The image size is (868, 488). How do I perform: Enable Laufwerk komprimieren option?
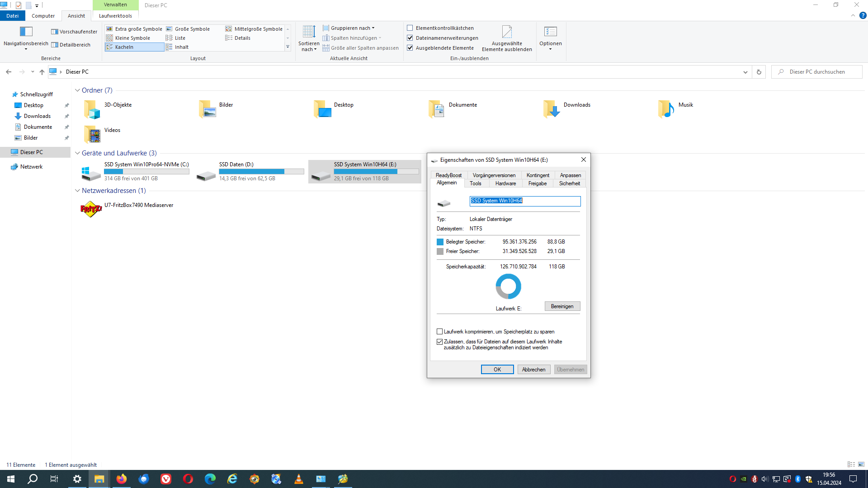[439, 331]
